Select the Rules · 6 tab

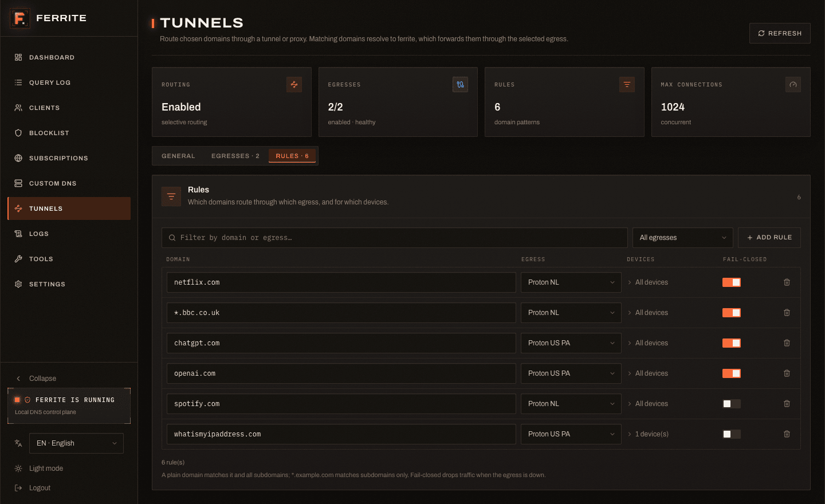[x=292, y=156]
